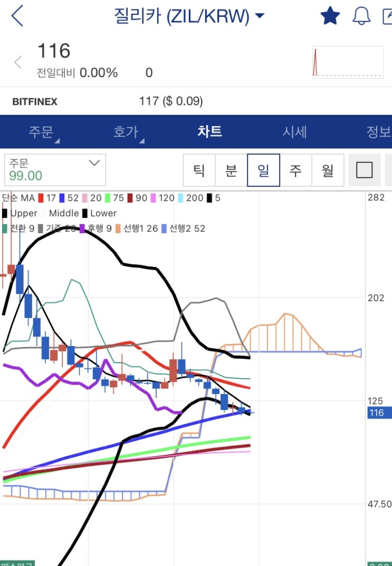392x566 pixels.
Task: Open the share/edit icon at top right
Action: 387,16
